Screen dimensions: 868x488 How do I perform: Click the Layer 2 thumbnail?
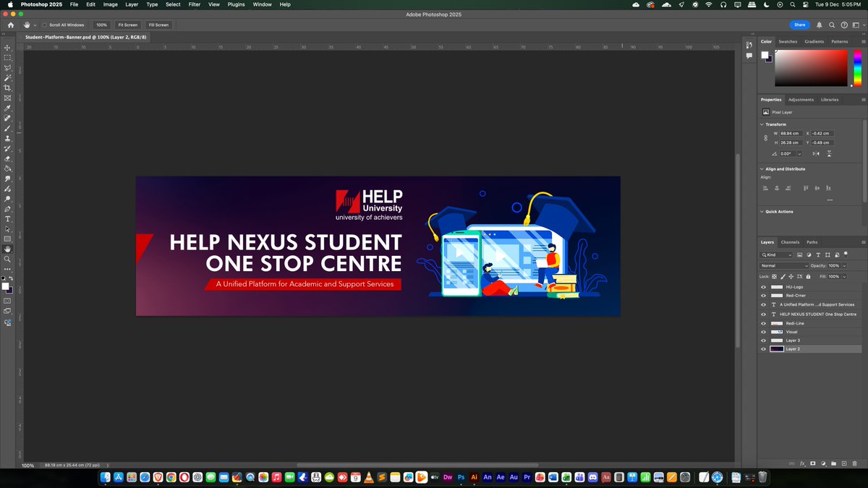776,348
